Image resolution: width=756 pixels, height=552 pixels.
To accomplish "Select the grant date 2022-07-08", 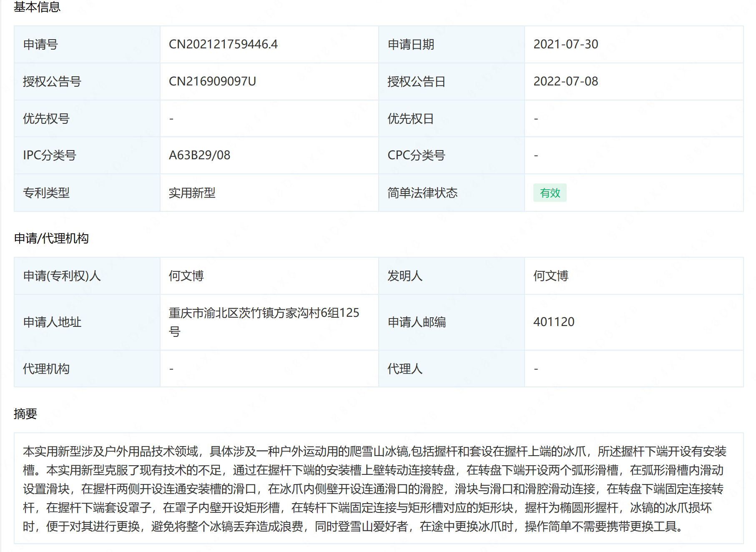I will [x=566, y=81].
